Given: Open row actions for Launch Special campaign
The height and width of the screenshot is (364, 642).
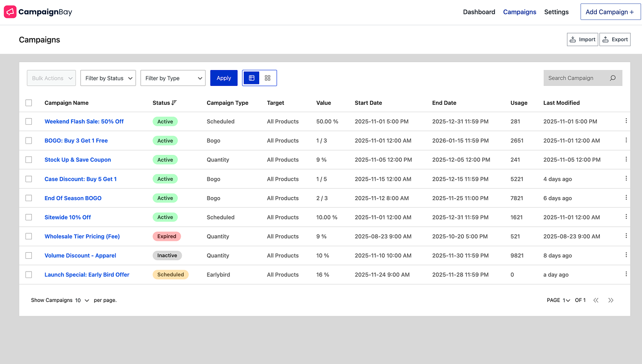Looking at the screenshot, I should click(626, 274).
